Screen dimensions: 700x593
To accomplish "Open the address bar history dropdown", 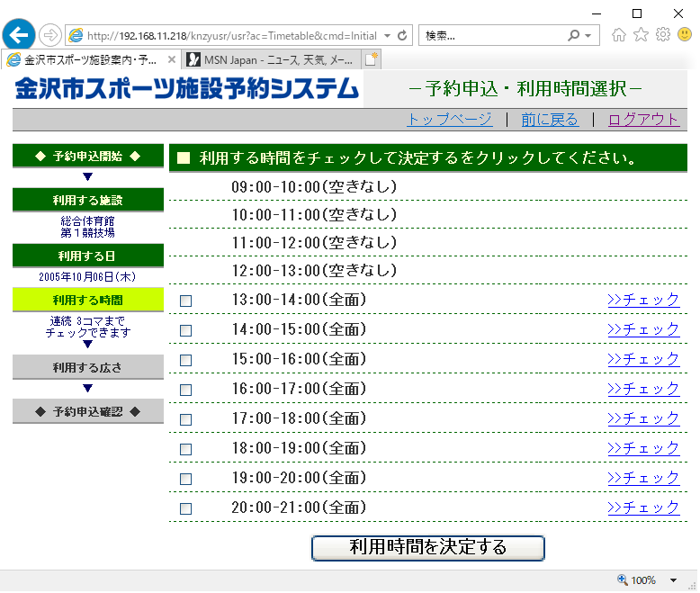I will point(387,36).
